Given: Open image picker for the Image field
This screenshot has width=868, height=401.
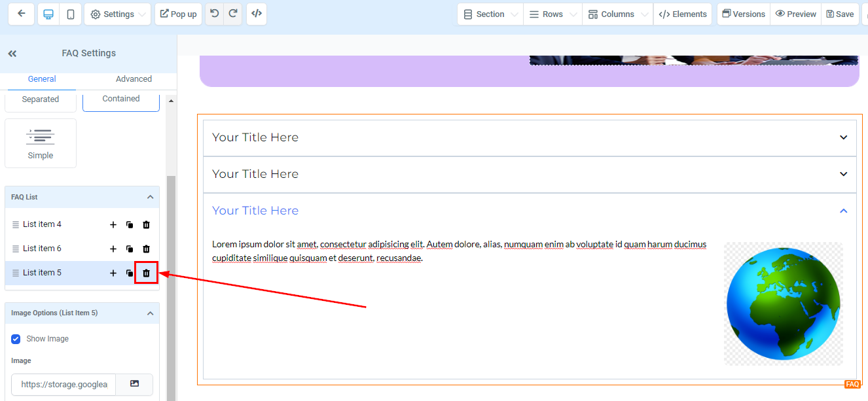Looking at the screenshot, I should point(134,384).
